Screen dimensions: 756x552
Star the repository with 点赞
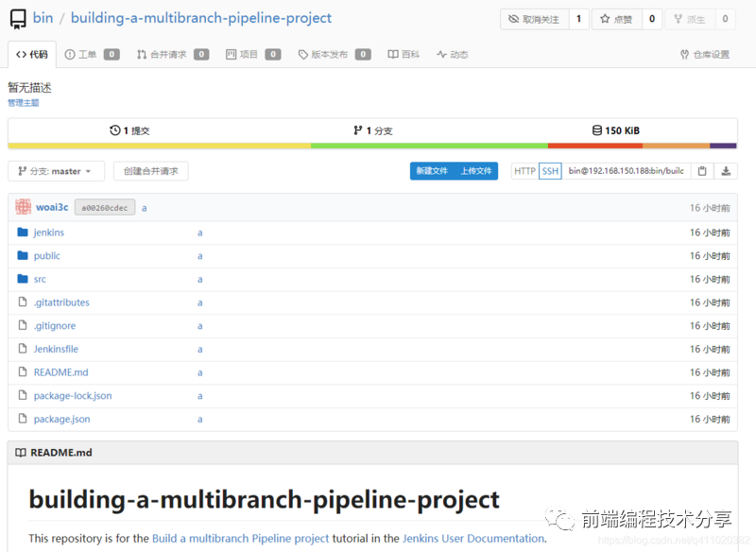[616, 19]
